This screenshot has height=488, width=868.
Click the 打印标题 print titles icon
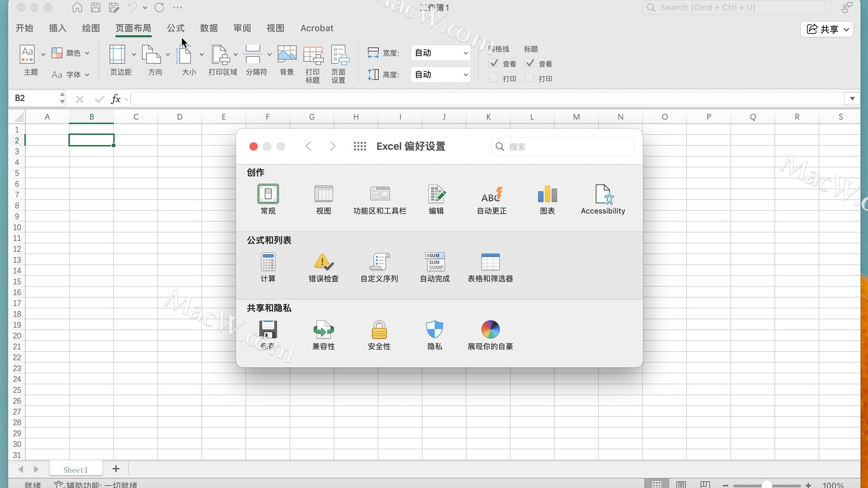(x=312, y=64)
